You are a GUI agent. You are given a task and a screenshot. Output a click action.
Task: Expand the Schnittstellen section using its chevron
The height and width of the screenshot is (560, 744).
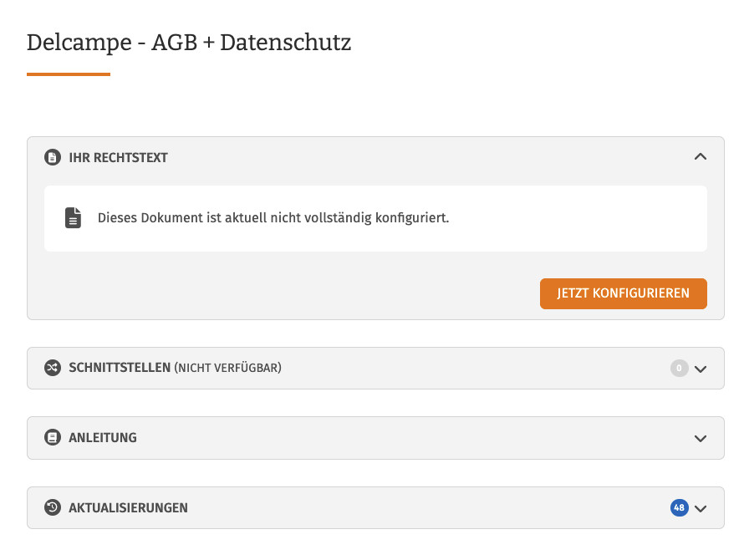pos(701,369)
